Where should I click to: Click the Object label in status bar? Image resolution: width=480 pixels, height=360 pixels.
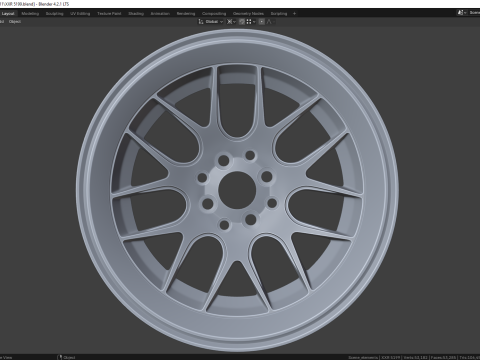click(69, 357)
